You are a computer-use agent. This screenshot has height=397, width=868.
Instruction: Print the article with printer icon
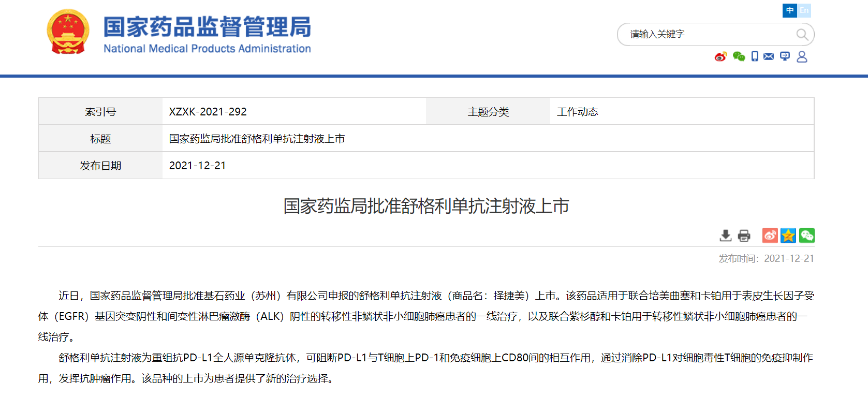[744, 236]
